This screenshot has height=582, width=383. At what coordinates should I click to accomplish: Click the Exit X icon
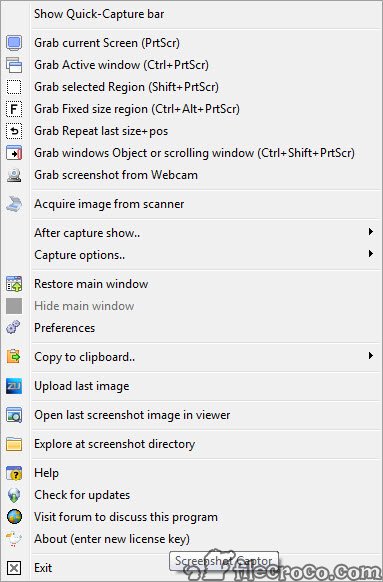(14, 568)
